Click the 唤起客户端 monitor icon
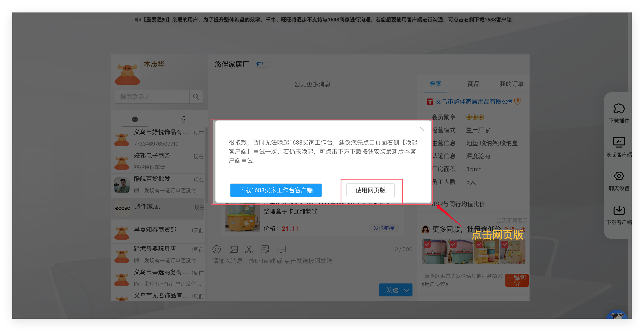644x331 pixels. pos(619,143)
